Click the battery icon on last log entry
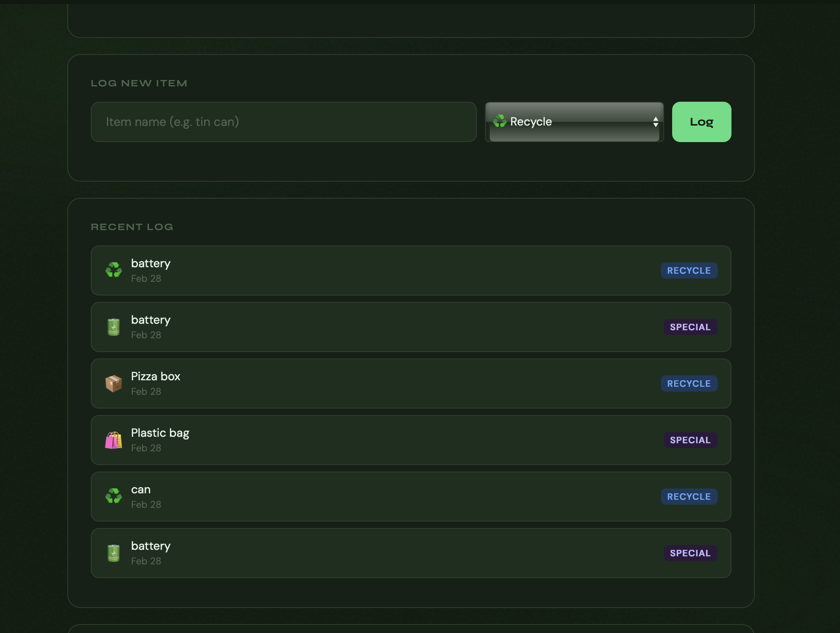This screenshot has width=840, height=633. point(113,553)
